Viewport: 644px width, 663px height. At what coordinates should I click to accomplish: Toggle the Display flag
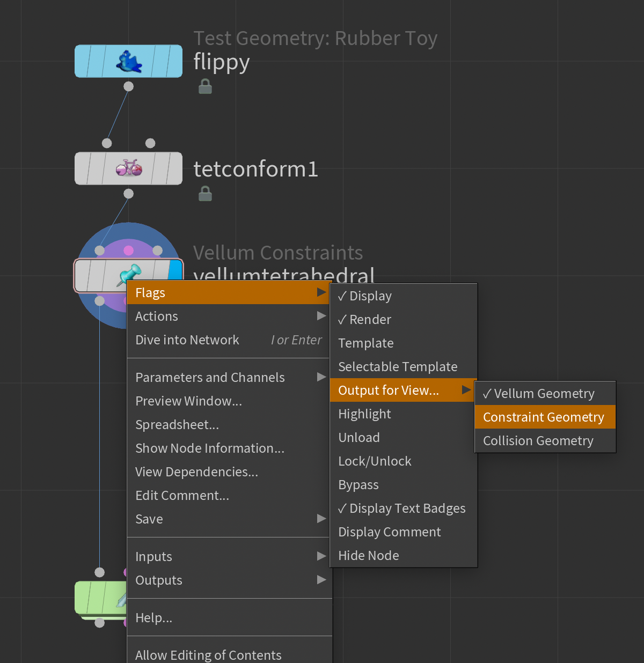pos(404,296)
